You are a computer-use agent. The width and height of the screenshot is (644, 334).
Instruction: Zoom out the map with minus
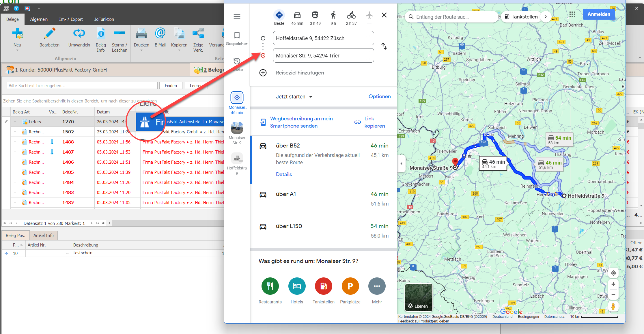(613, 295)
